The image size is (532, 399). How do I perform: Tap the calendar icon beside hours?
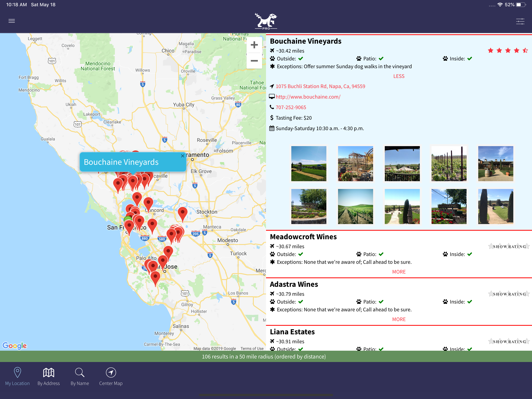pos(272,128)
